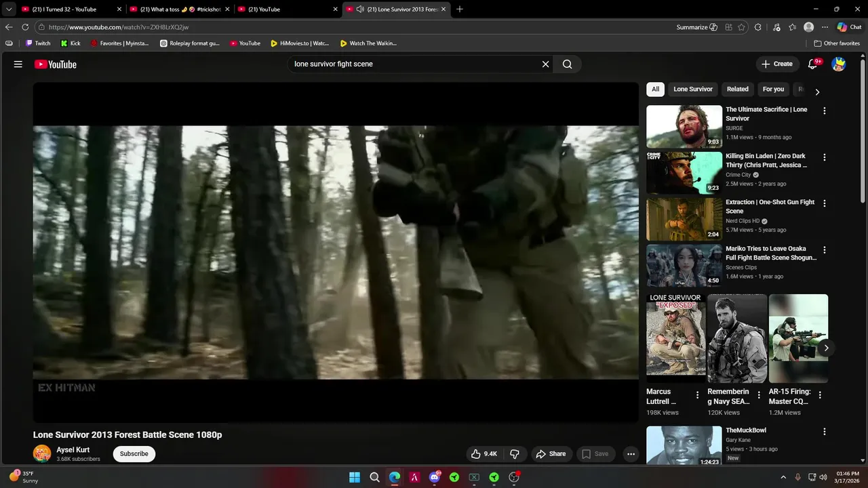Close the (21) YouTube tab

click(x=335, y=9)
